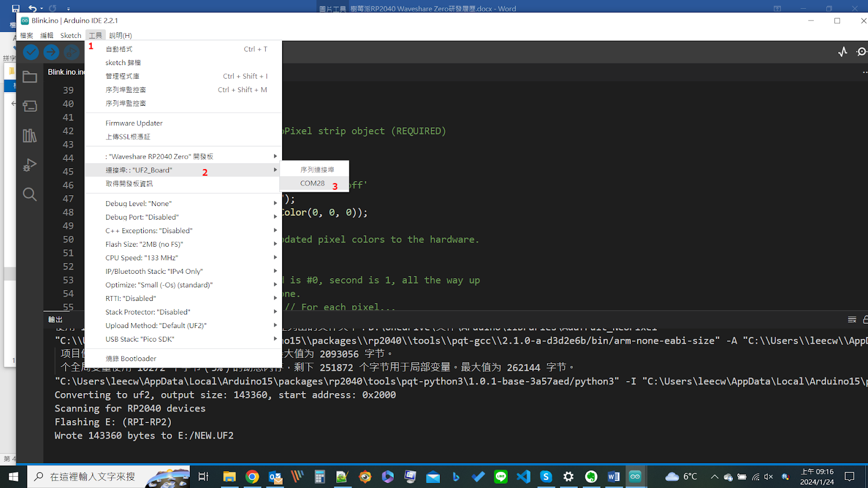The height and width of the screenshot is (488, 868).
Task: Choose 燒錄 Bootloader menu entry
Action: click(183, 358)
